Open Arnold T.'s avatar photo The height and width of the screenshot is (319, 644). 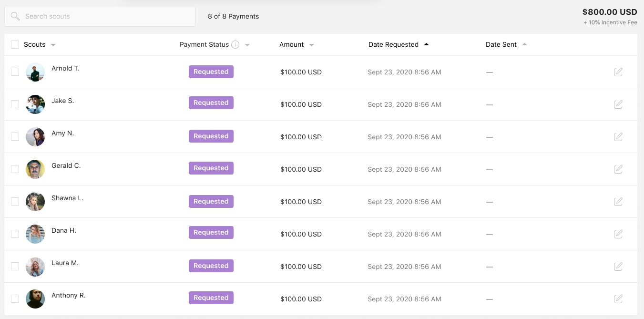(x=35, y=72)
